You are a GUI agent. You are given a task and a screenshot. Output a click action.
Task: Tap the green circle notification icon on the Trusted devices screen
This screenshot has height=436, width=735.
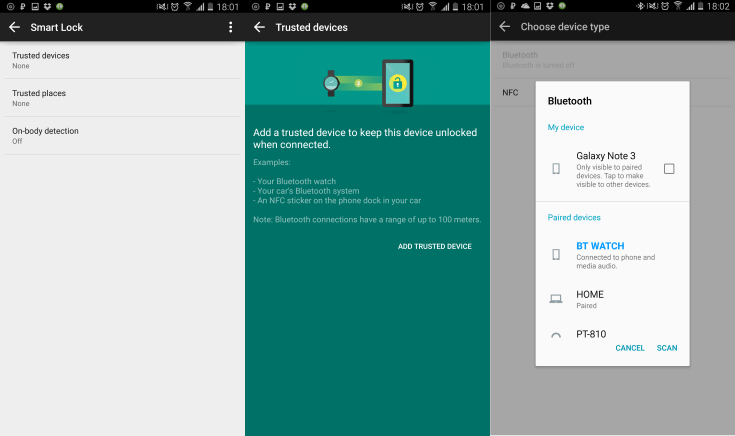(x=305, y=7)
